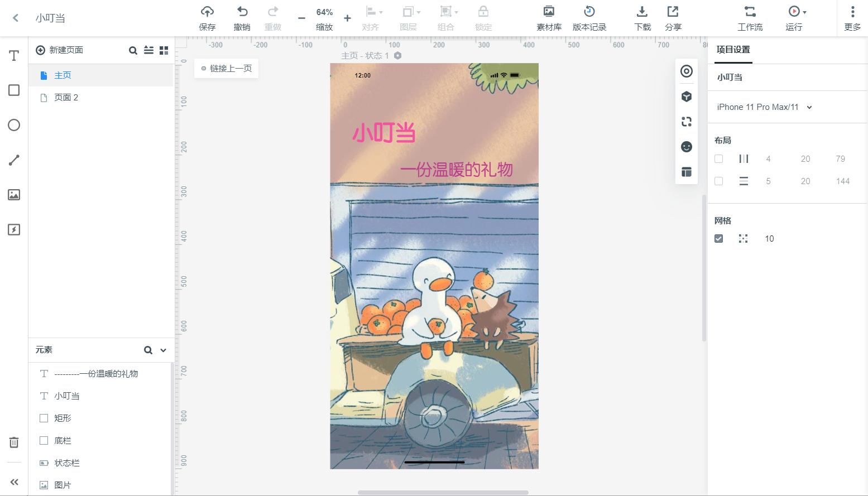Open the iPhone 11 Pro Max/11 device dropdown
868x496 pixels.
pos(764,107)
